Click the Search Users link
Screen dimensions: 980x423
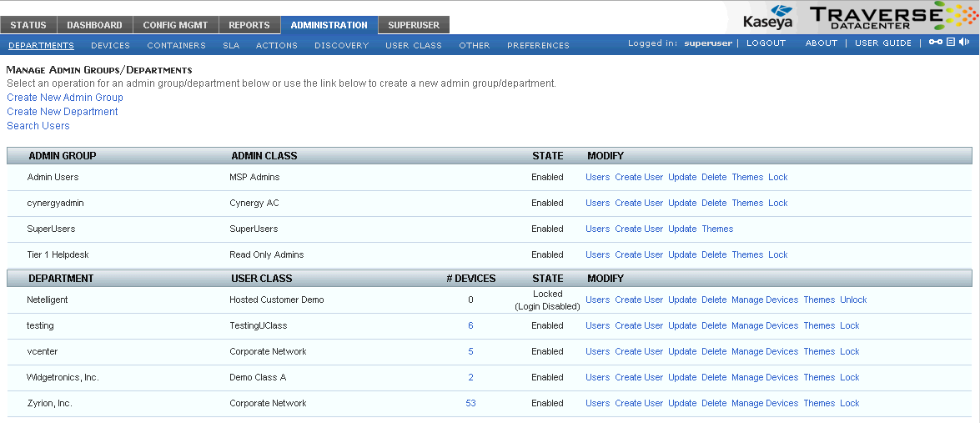[x=38, y=126]
